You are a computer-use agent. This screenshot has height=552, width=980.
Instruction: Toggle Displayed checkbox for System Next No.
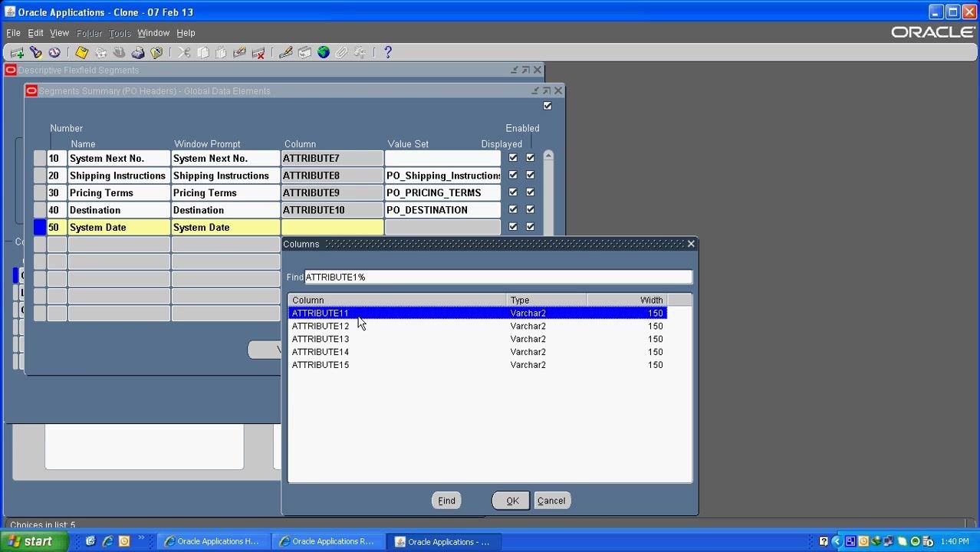tap(513, 158)
